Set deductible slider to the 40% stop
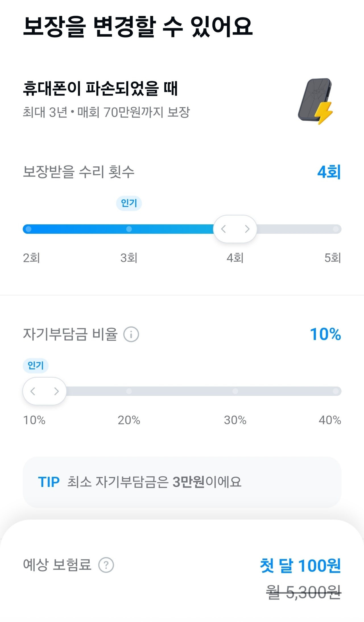Image resolution: width=364 pixels, height=622 pixels. pyautogui.click(x=336, y=391)
